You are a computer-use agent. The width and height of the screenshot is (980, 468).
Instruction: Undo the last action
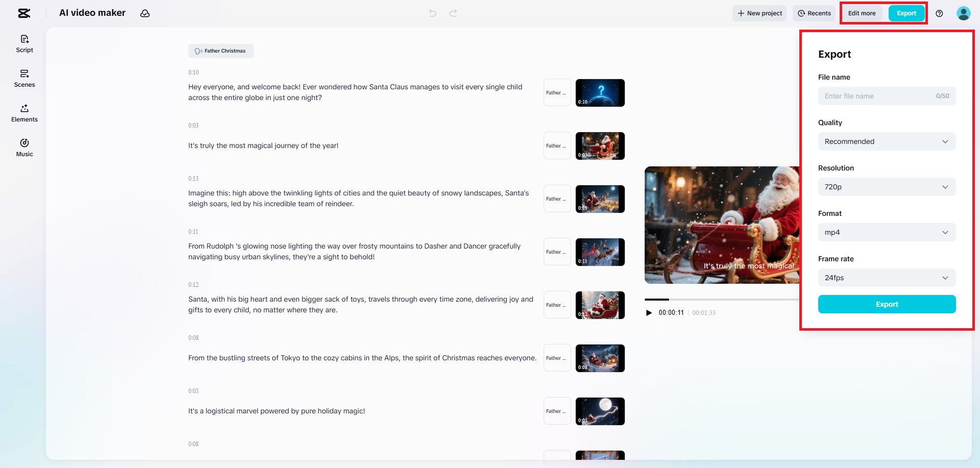point(433,13)
